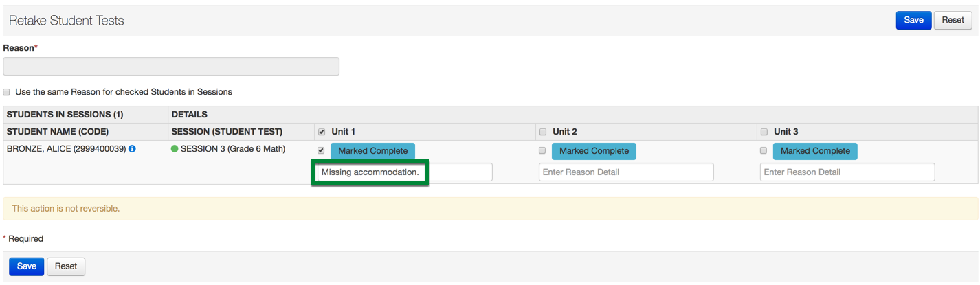Check Alice's Unit 3 row checkbox

pyautogui.click(x=764, y=150)
